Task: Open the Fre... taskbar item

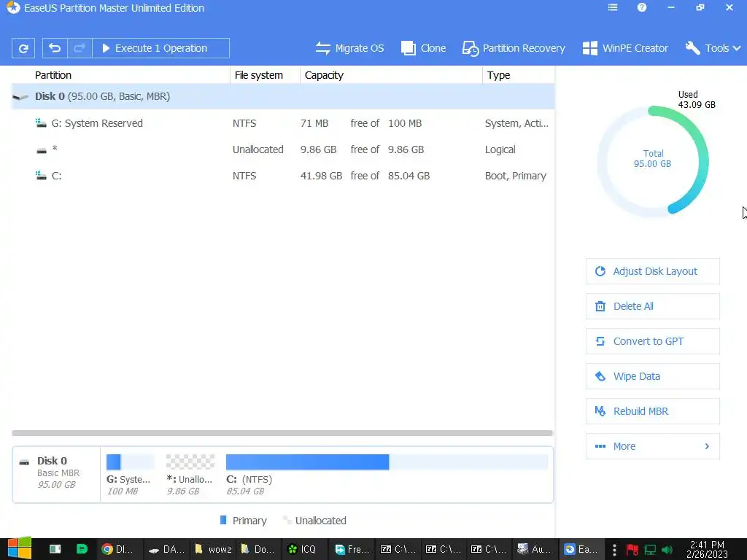Action: [352, 549]
